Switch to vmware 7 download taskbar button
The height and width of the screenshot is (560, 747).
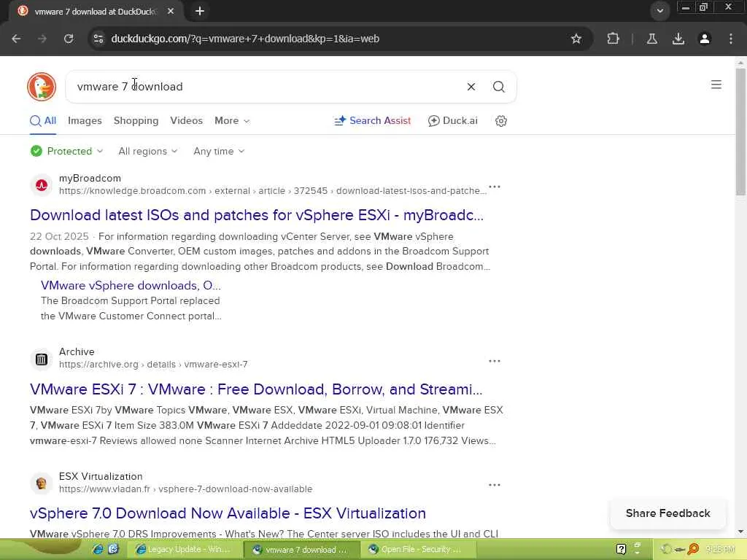point(301,550)
